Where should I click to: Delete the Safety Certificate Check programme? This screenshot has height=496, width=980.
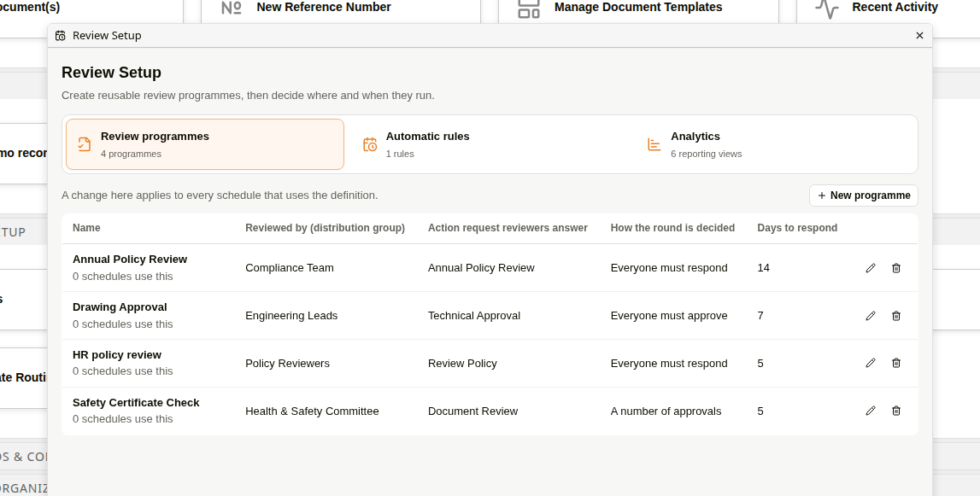895,411
